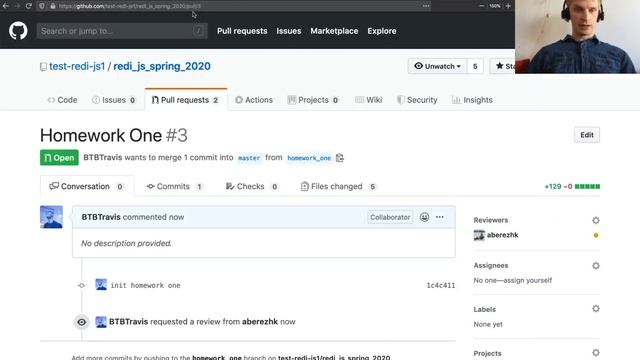Switch to the repository Issues tab
The width and height of the screenshot is (640, 360).
pos(114,100)
